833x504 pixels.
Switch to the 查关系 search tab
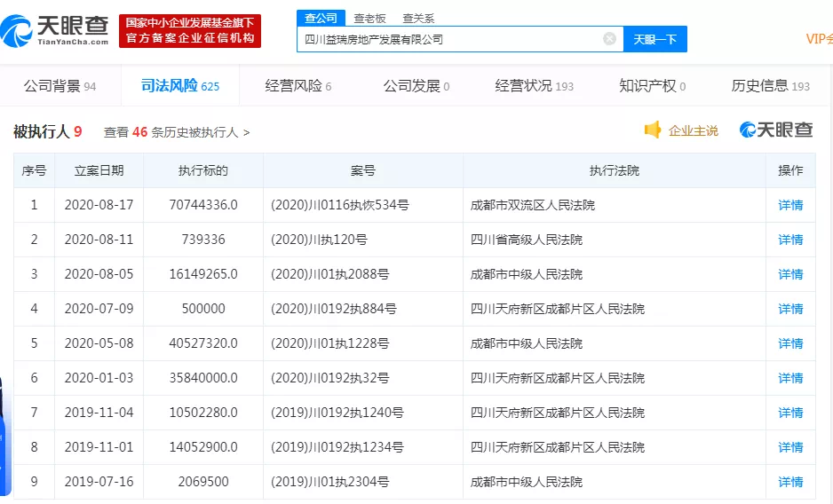tap(418, 19)
